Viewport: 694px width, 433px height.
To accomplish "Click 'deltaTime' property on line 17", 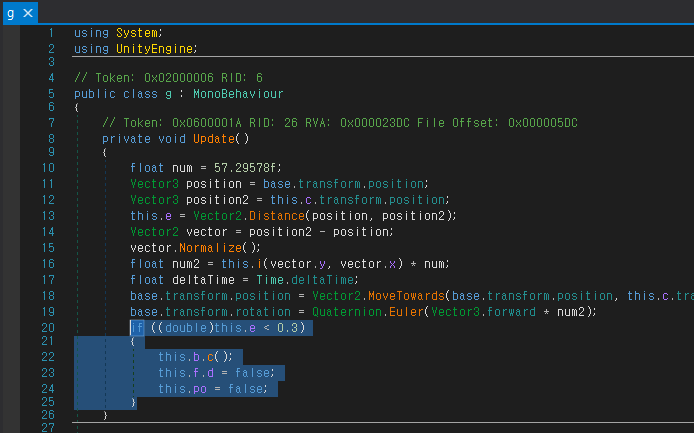I will tap(323, 280).
